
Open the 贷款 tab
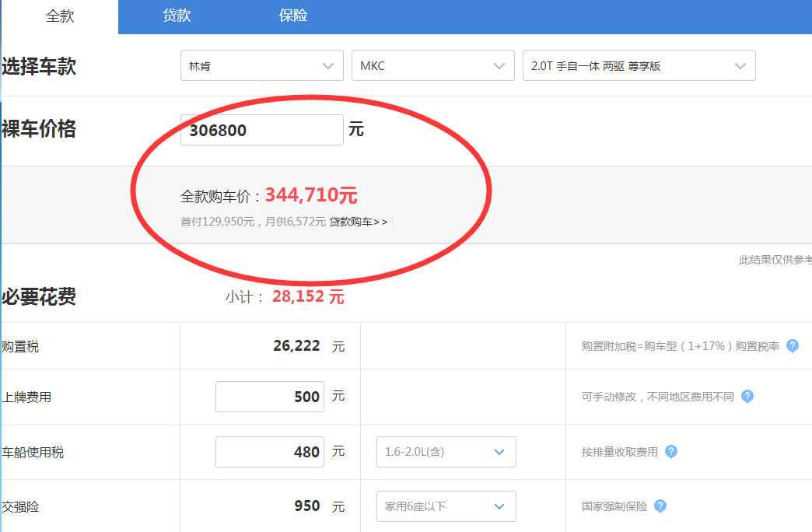tap(177, 16)
